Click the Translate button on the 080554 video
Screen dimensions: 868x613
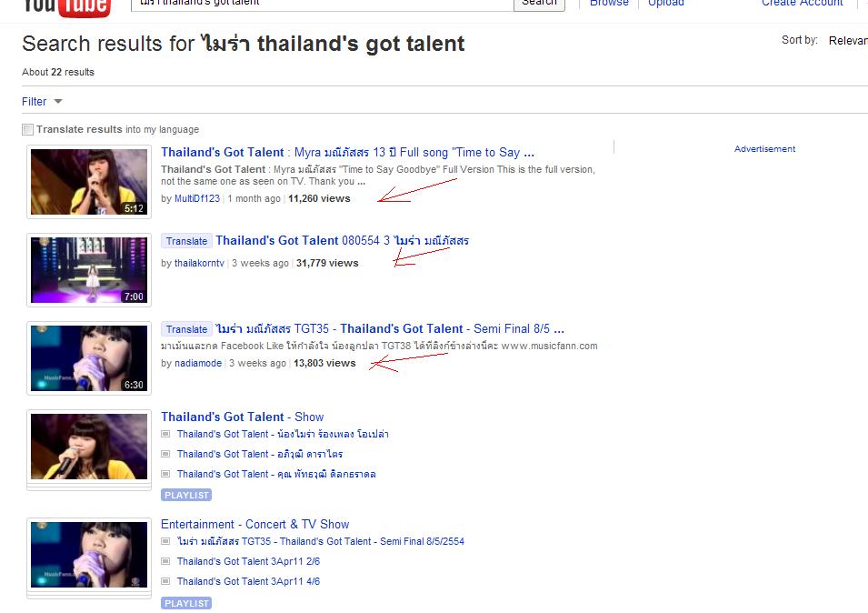coord(186,241)
